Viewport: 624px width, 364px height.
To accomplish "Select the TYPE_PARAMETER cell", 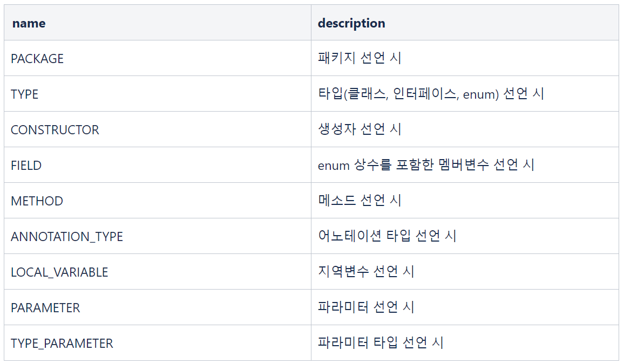I will 158,342.
